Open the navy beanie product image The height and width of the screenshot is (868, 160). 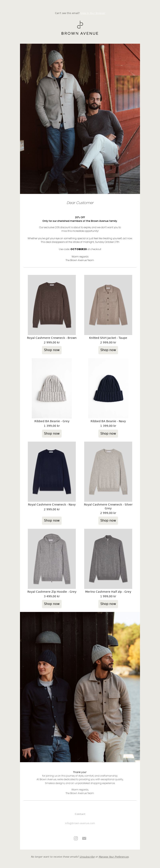tap(108, 388)
